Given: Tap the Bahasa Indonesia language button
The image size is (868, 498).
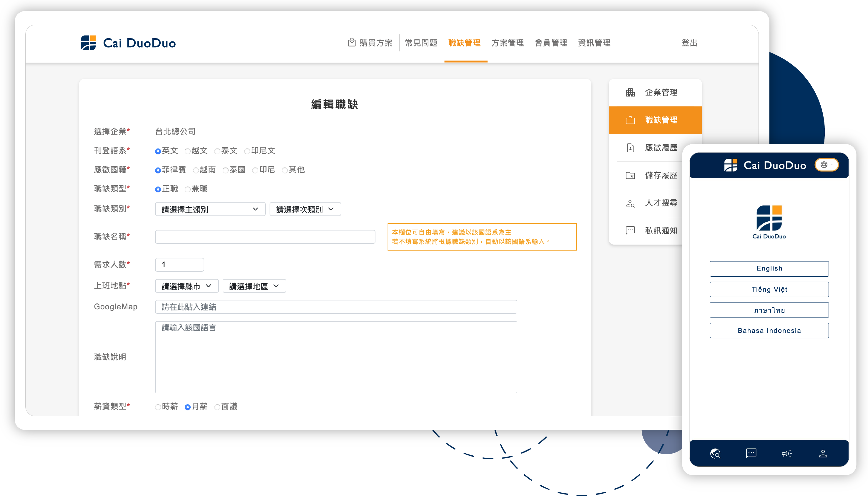Looking at the screenshot, I should click(769, 331).
